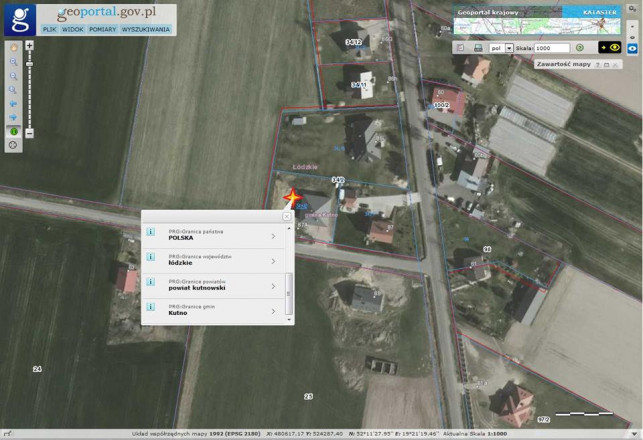Viewport: 643px width, 440px height.
Task: Click the full extent globe icon
Action: [14, 145]
